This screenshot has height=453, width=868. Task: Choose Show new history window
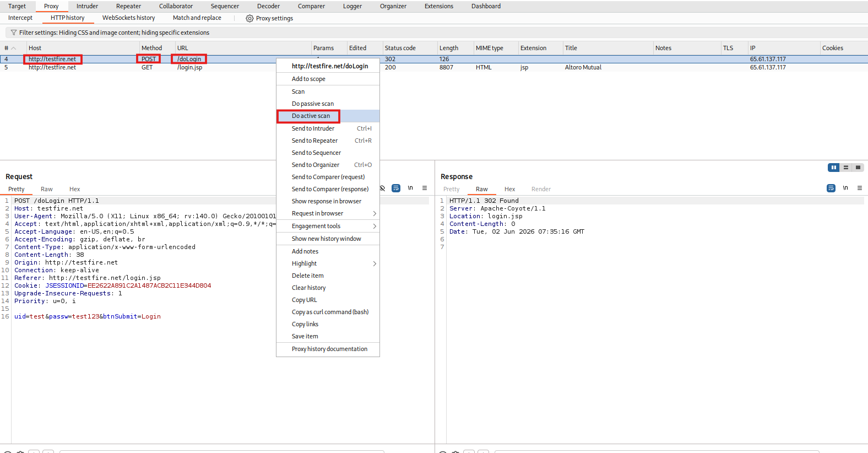328,239
